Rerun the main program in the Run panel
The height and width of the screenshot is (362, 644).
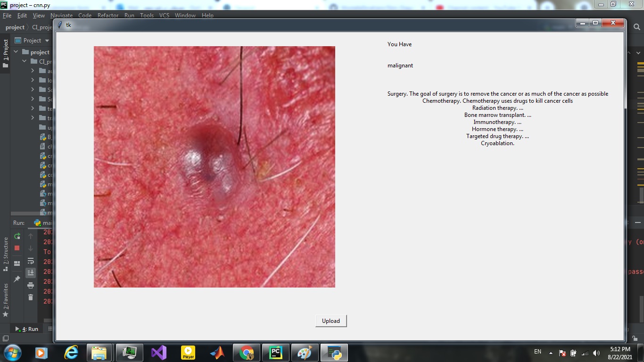tap(17, 236)
